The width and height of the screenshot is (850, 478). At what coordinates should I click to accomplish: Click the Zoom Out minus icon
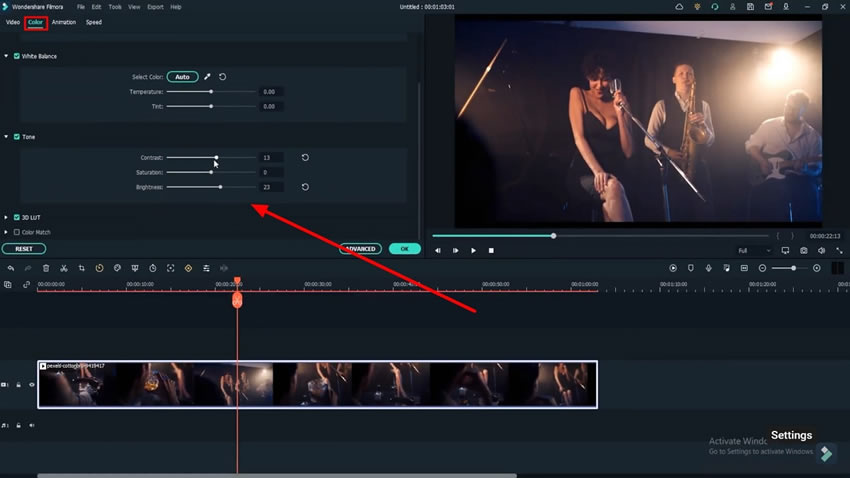coord(762,268)
